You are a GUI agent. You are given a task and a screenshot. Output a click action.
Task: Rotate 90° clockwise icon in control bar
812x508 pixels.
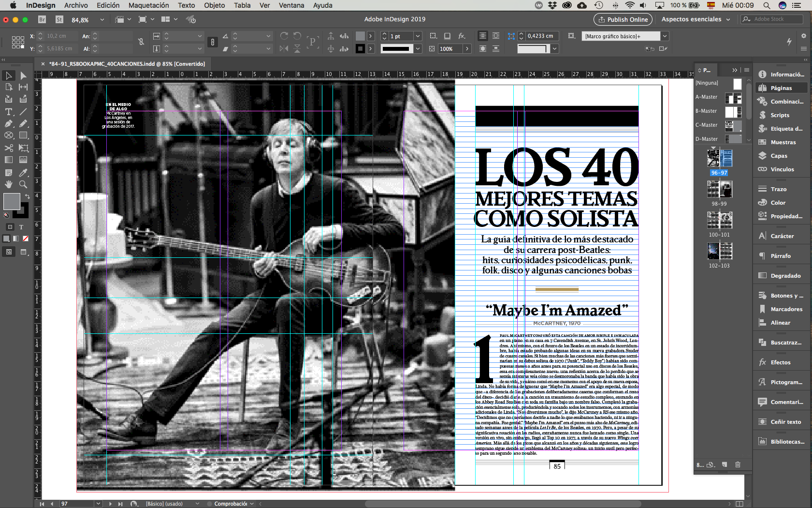coord(284,36)
